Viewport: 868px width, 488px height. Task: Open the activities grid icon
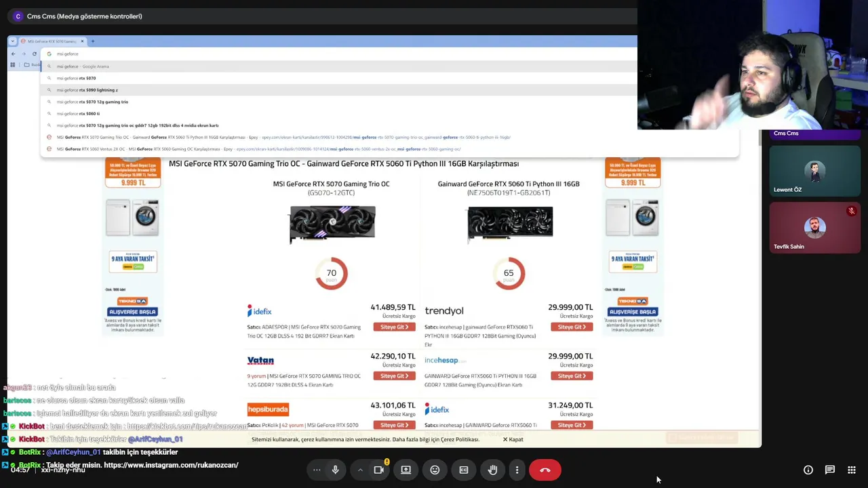(852, 470)
